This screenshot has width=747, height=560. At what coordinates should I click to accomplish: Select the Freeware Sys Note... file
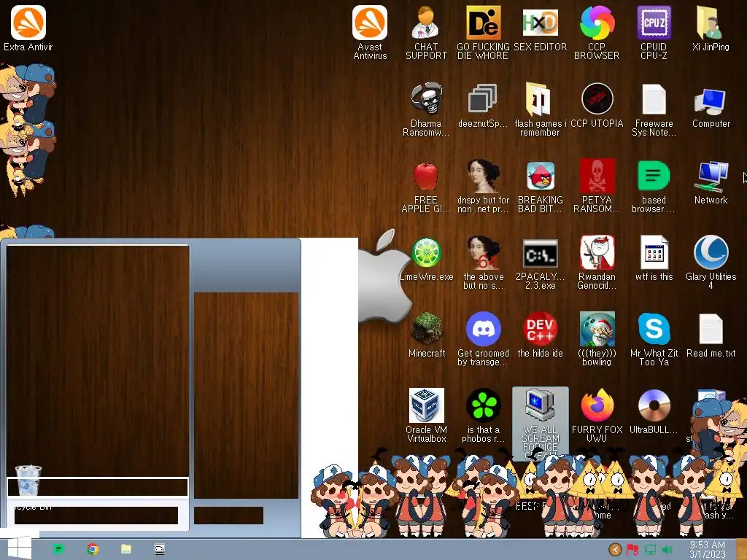click(x=654, y=109)
